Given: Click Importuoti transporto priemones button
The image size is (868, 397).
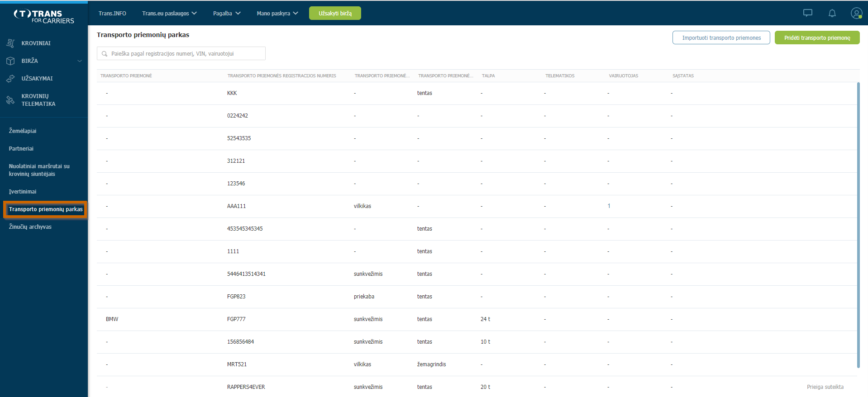Looking at the screenshot, I should click(x=721, y=38).
